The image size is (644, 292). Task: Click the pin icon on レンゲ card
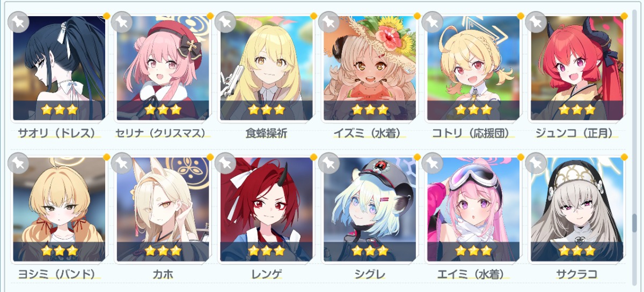click(x=225, y=163)
